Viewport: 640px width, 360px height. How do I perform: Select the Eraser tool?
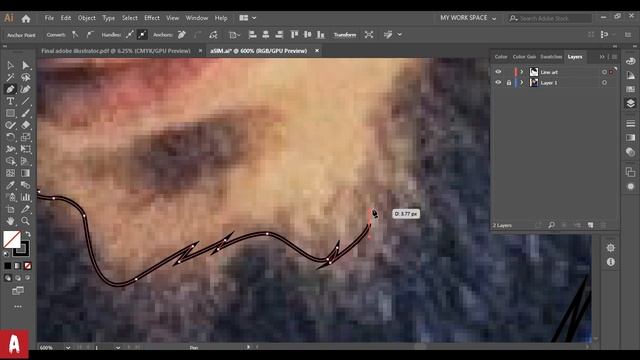[25, 125]
